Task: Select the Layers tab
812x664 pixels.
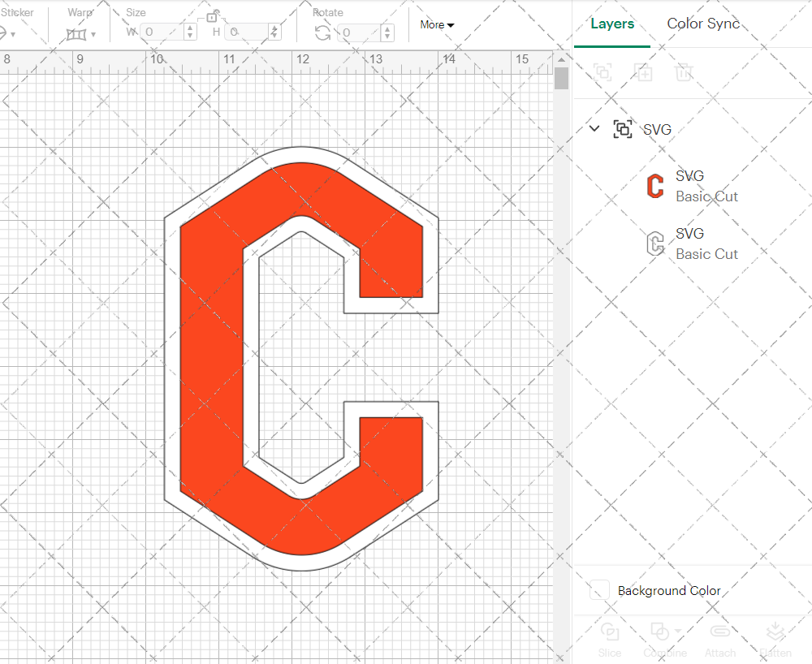Action: click(612, 24)
